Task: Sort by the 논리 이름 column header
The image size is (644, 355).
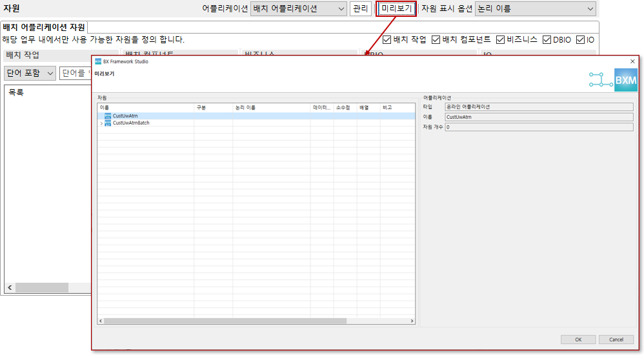Action: click(x=271, y=108)
